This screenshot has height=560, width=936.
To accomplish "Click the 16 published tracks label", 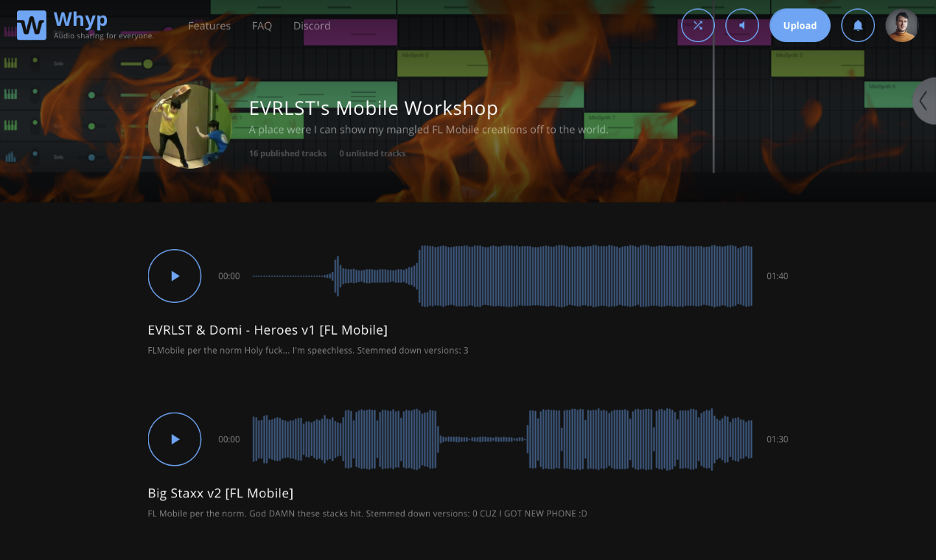I will 287,153.
